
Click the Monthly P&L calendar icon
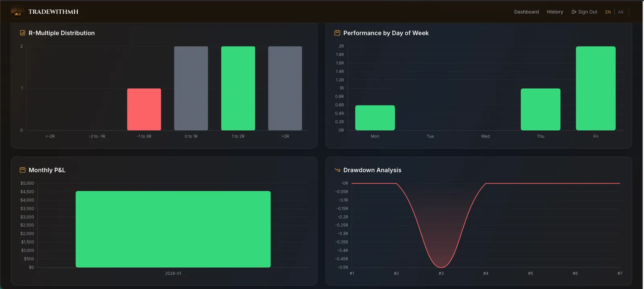point(23,170)
